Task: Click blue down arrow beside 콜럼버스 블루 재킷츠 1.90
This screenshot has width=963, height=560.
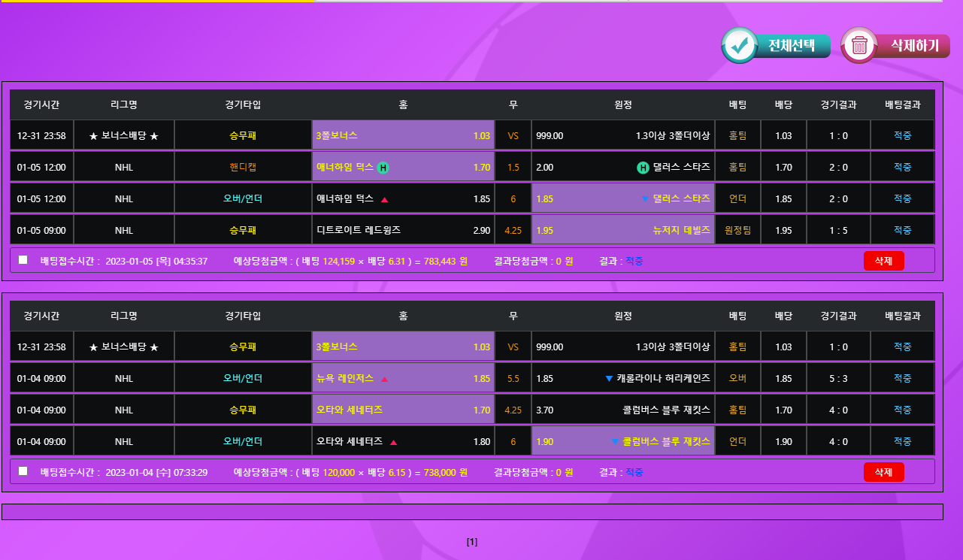Action: click(615, 442)
